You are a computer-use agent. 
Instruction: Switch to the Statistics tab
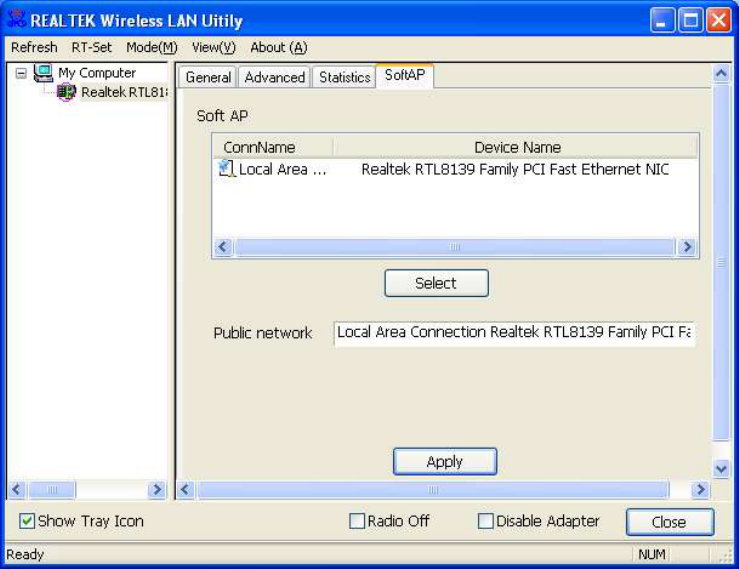click(345, 77)
